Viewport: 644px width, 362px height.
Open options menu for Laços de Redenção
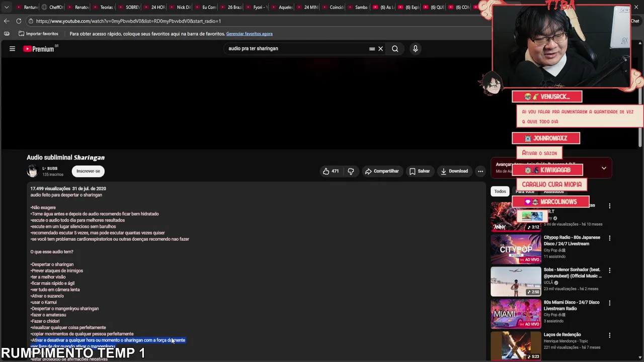point(609,335)
